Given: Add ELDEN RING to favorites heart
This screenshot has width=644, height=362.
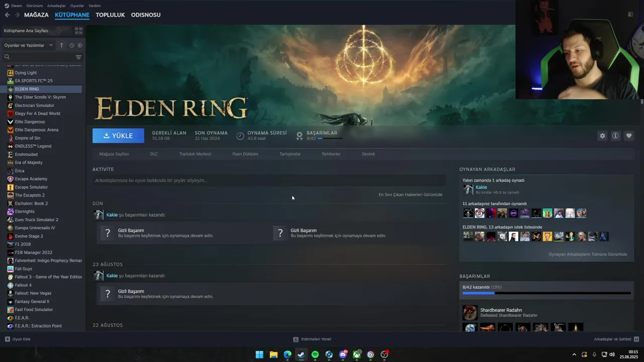Looking at the screenshot, I should tap(629, 136).
